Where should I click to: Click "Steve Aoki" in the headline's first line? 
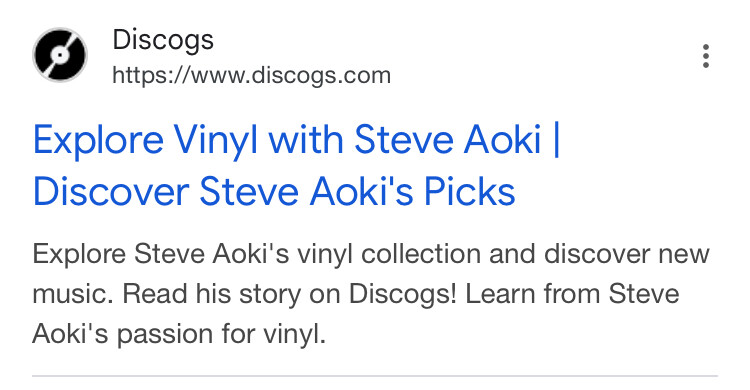tap(448, 139)
